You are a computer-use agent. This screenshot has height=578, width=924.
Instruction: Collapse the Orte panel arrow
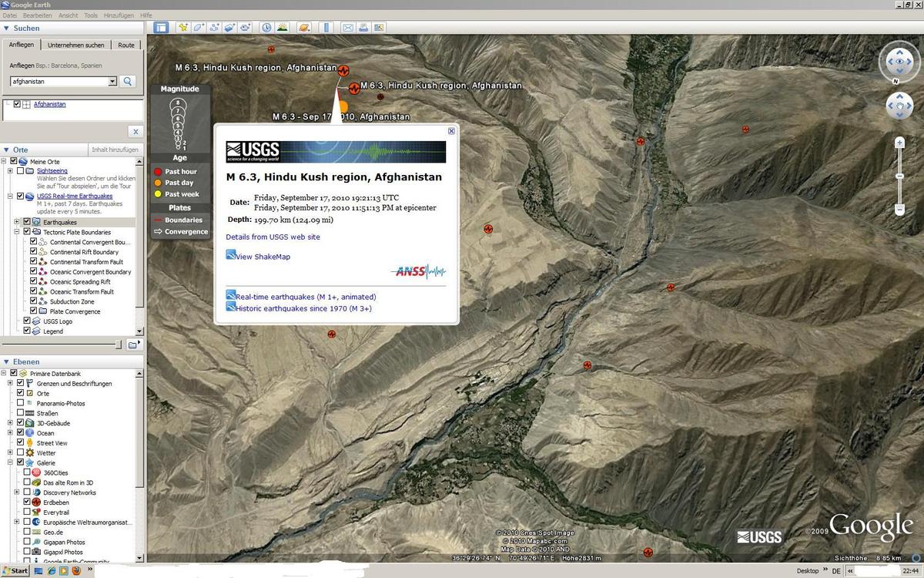(7, 150)
